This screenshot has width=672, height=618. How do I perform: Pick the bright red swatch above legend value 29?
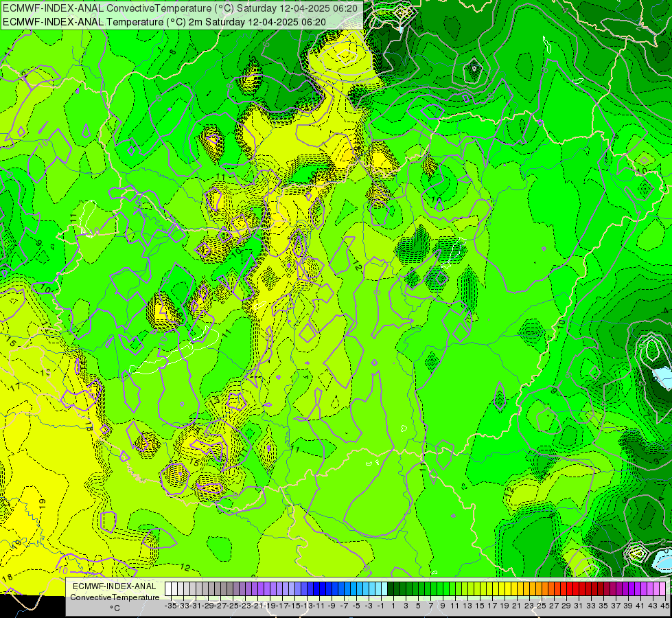click(x=570, y=589)
